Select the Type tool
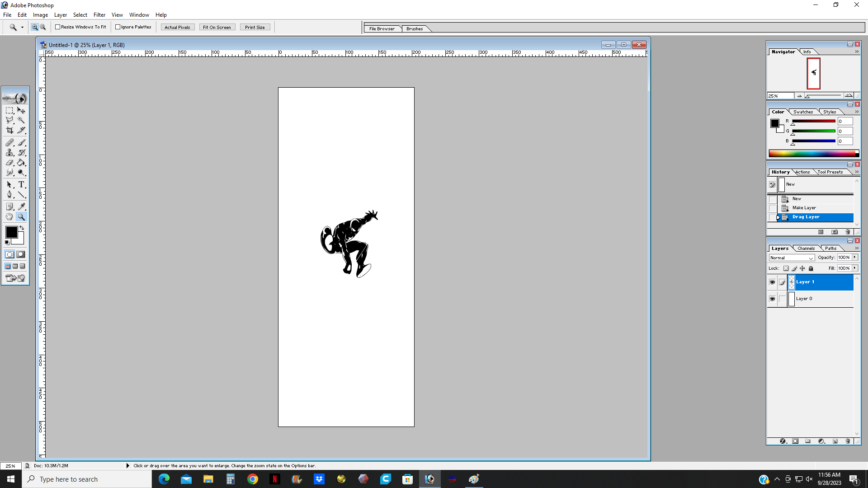Screen dimensions: 868x488 click(21, 184)
